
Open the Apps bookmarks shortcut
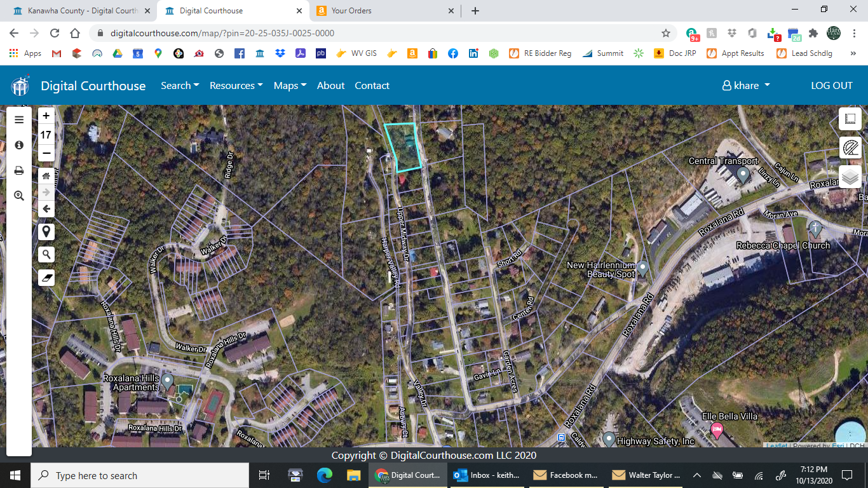25,53
